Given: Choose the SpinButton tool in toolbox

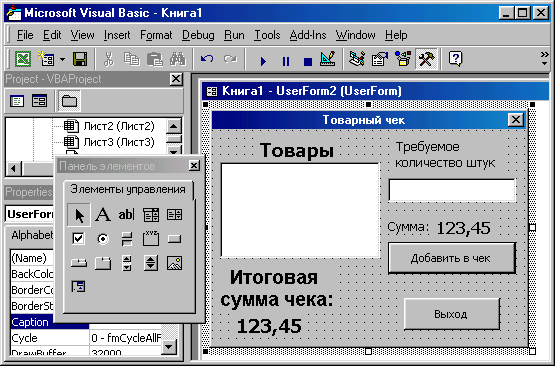Looking at the screenshot, I should (151, 263).
